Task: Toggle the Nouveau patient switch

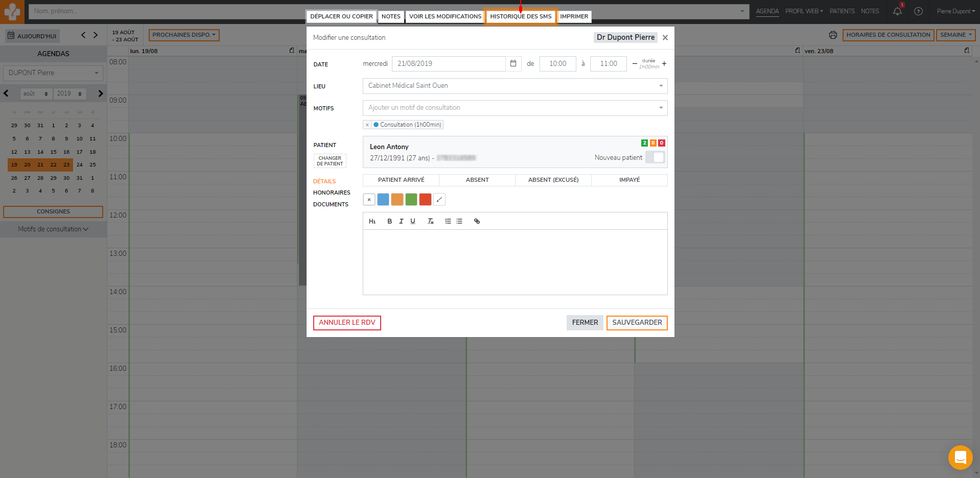Action: [655, 157]
